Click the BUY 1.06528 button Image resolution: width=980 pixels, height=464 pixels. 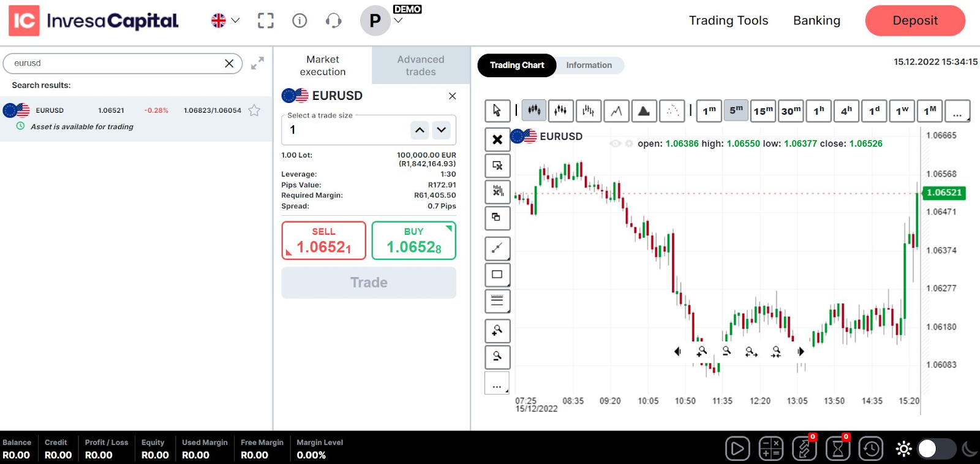(414, 240)
